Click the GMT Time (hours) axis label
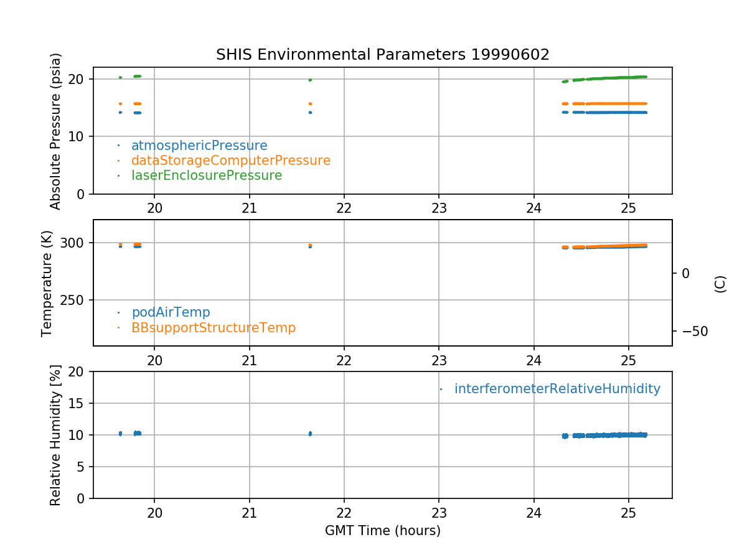This screenshot has width=747, height=560. 382,531
